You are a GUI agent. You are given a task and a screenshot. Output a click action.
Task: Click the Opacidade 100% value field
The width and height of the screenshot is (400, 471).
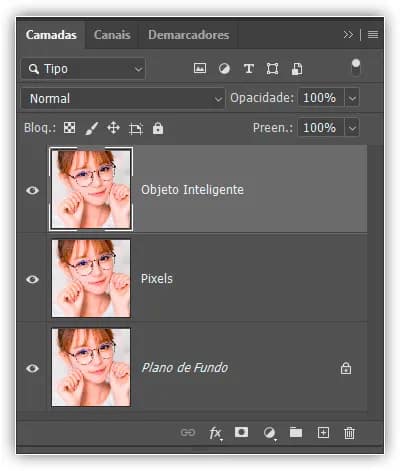(321, 98)
